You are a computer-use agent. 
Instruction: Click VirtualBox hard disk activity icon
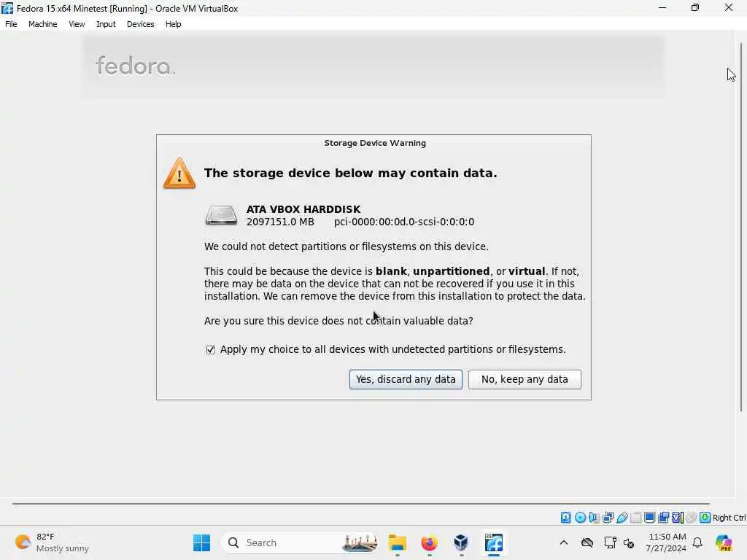(565, 518)
